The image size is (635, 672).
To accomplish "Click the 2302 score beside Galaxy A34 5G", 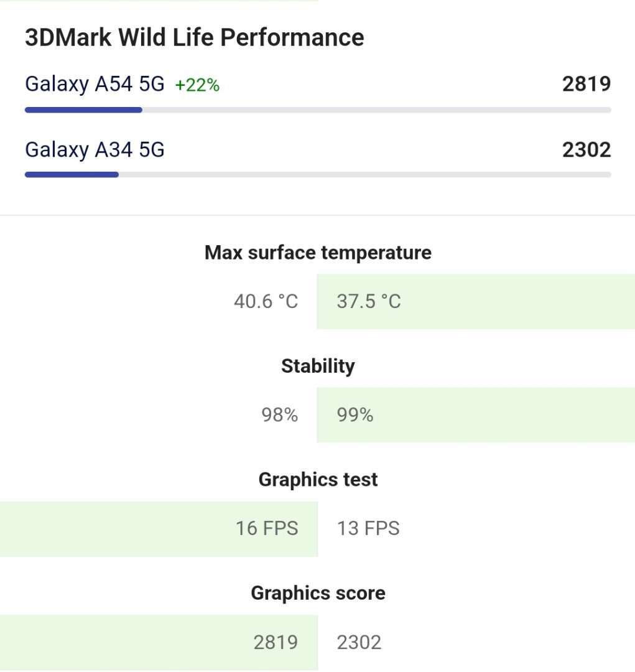I will (586, 150).
